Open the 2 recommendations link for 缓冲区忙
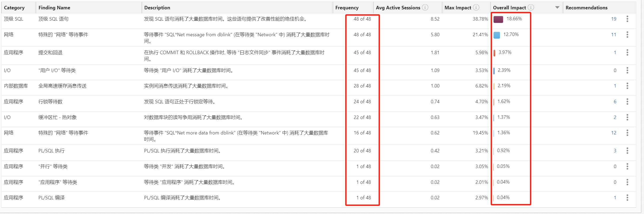644x214 pixels. [x=615, y=117]
